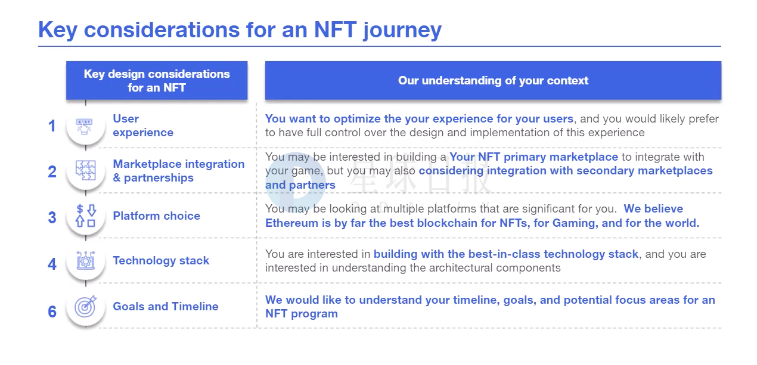Click the Goals and Timeline label
The image size is (757, 365).
click(x=166, y=307)
